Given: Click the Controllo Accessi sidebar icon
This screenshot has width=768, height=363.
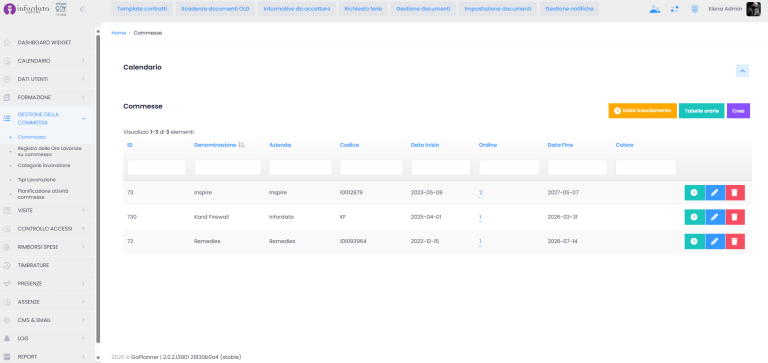Looking at the screenshot, I should point(7,229).
